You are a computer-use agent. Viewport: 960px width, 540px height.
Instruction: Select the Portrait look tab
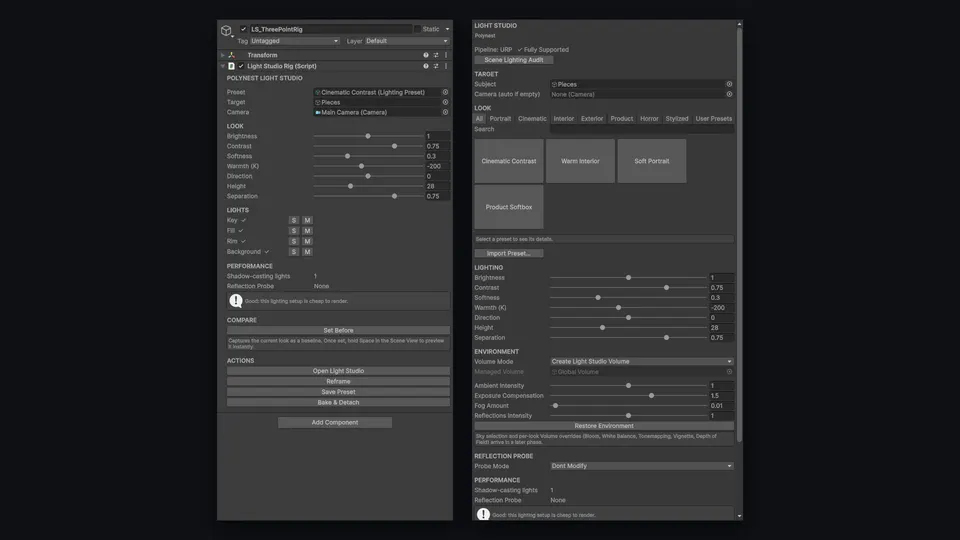click(500, 119)
